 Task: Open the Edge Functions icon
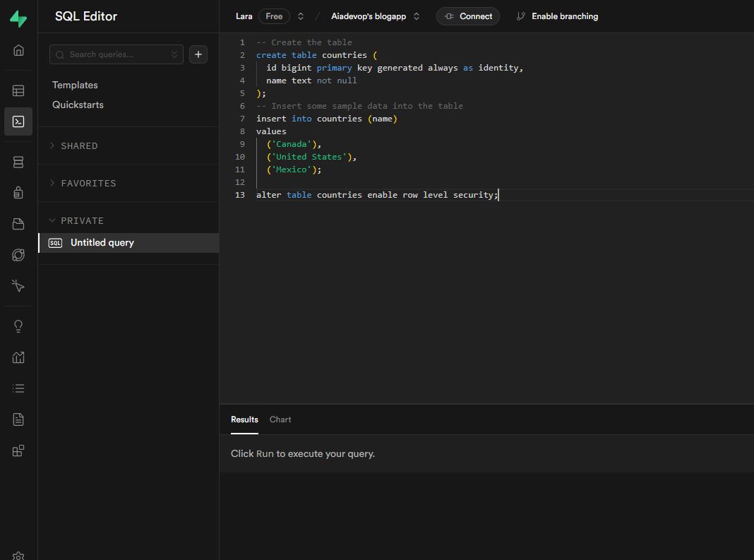point(18,255)
